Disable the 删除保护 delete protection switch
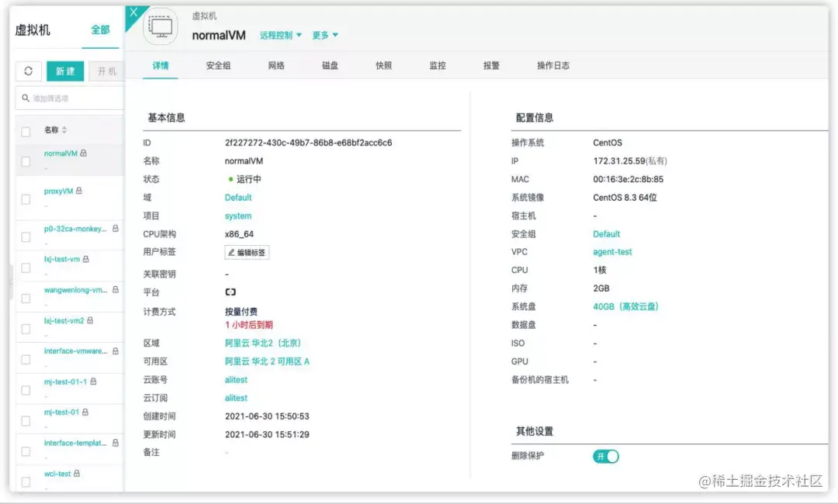The height and width of the screenshot is (504, 838). point(605,456)
